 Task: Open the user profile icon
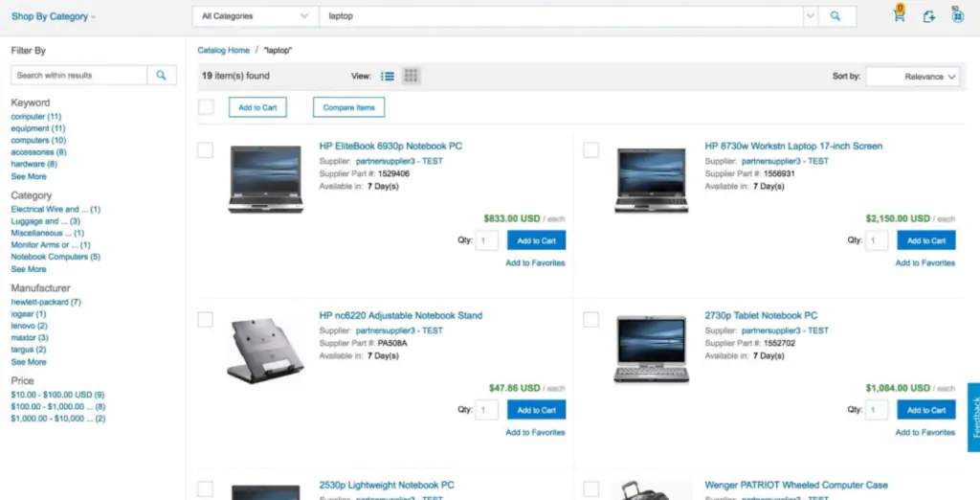[957, 17]
